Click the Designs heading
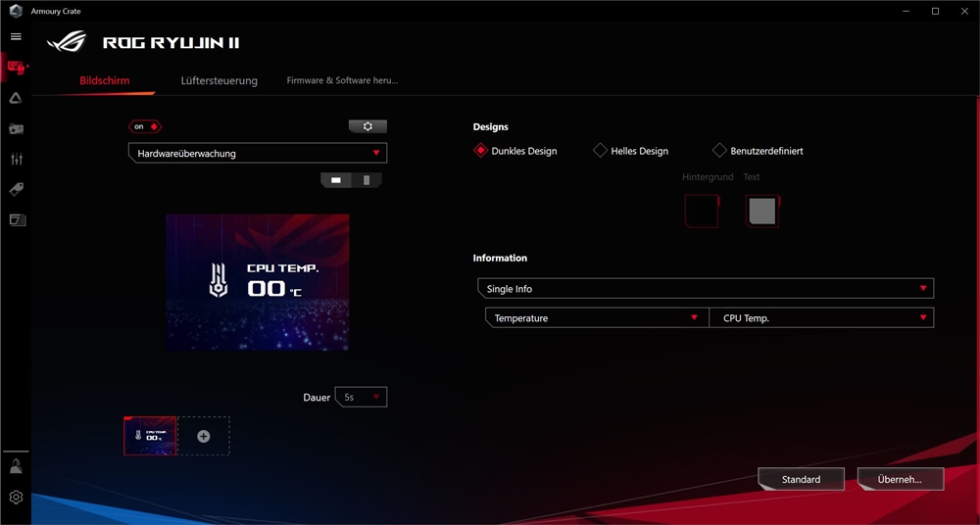The height and width of the screenshot is (525, 980). 491,127
